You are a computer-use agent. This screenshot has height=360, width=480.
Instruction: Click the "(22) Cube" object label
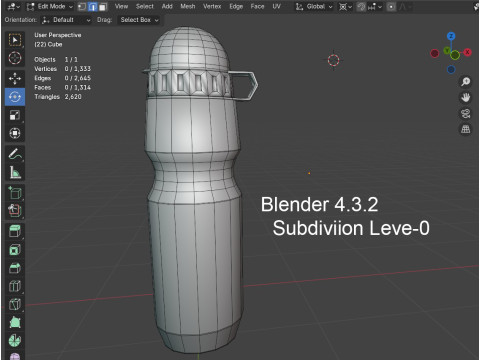[x=48, y=44]
